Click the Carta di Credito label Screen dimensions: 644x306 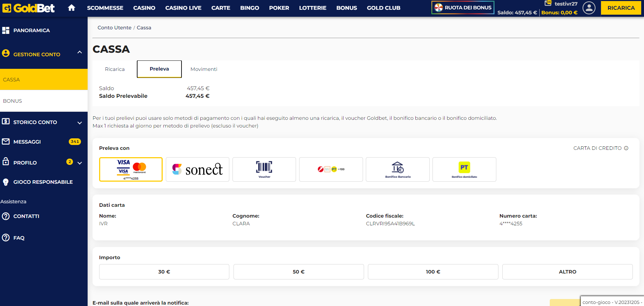(x=597, y=148)
